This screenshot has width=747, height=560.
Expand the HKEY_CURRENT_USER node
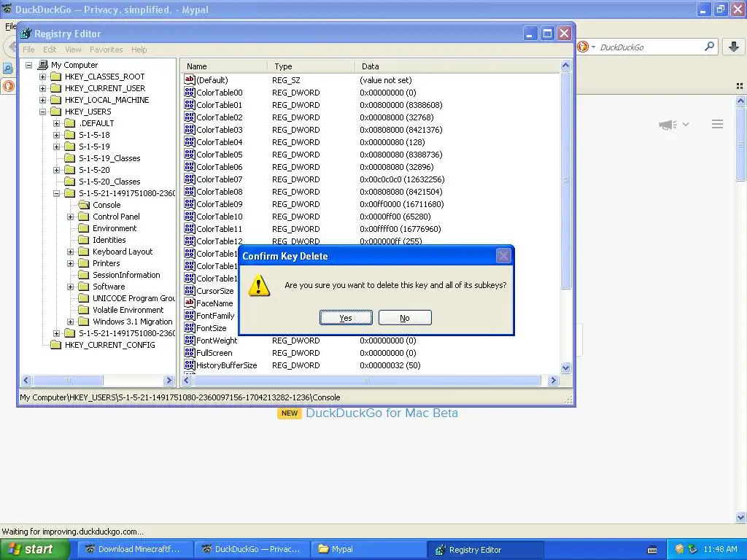(42, 88)
